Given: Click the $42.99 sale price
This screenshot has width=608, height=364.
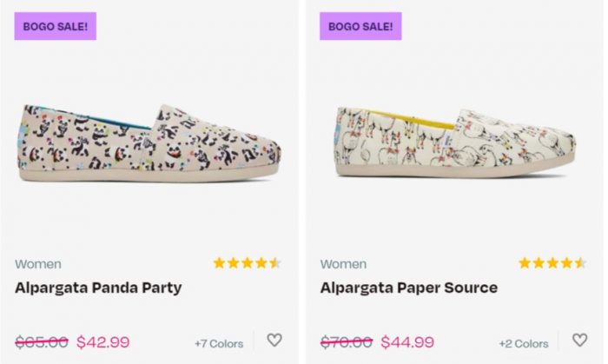Looking at the screenshot, I should (x=102, y=342).
